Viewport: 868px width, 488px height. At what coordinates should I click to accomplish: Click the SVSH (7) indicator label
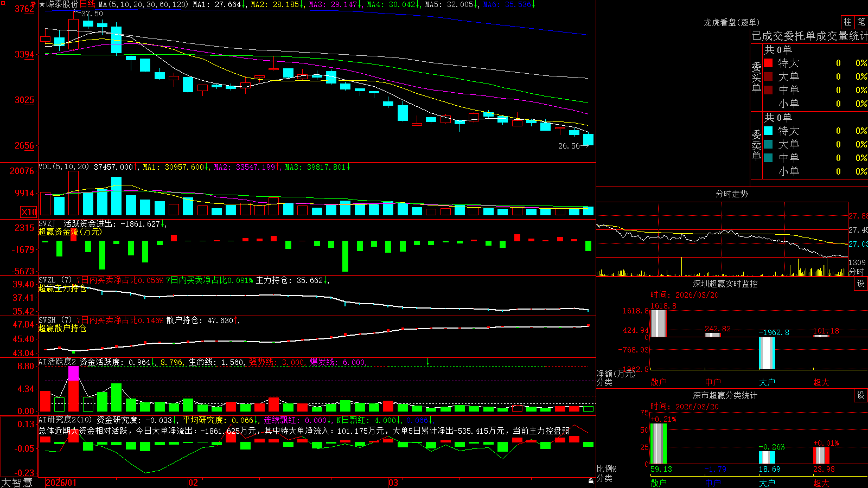pyautogui.click(x=55, y=320)
